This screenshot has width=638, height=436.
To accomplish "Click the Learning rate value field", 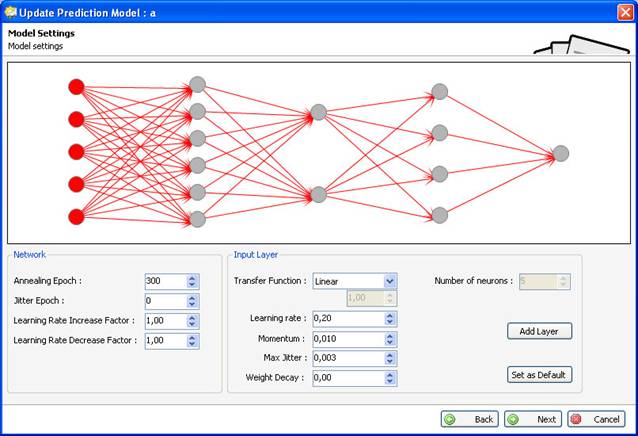I will [347, 319].
